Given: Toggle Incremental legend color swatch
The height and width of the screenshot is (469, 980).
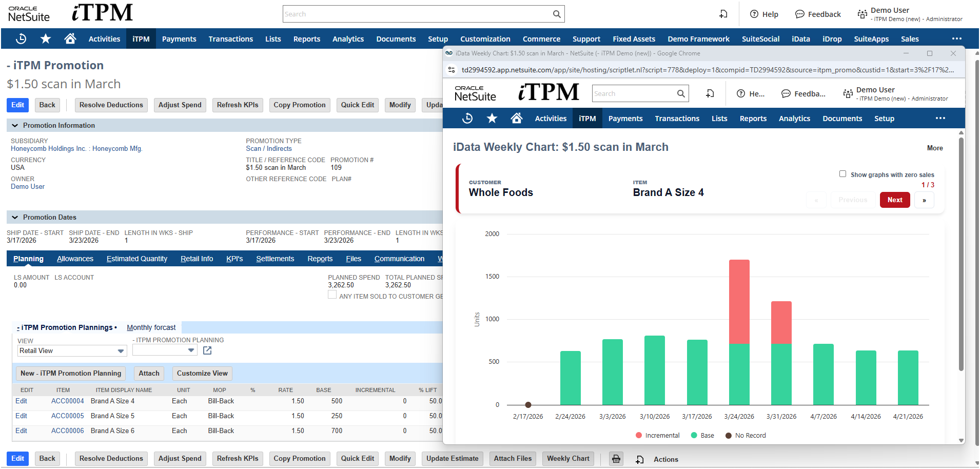Looking at the screenshot, I should tap(639, 435).
